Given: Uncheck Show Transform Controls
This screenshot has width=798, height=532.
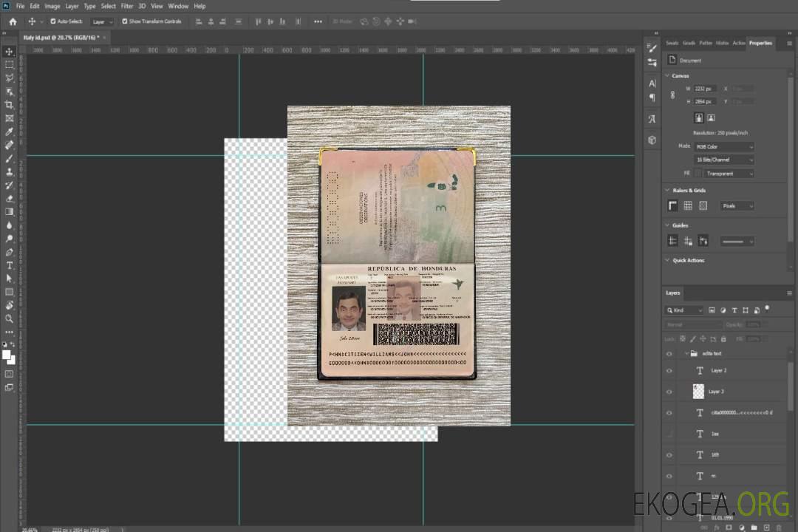Looking at the screenshot, I should pyautogui.click(x=125, y=21).
